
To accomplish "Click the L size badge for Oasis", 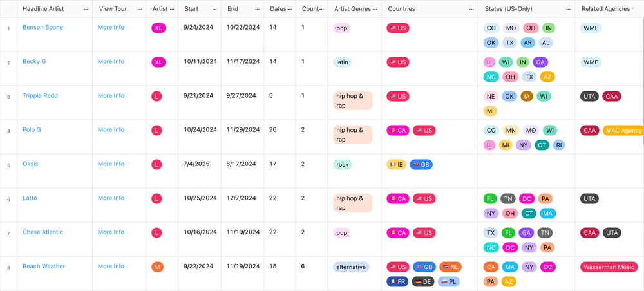I will pos(156,165).
